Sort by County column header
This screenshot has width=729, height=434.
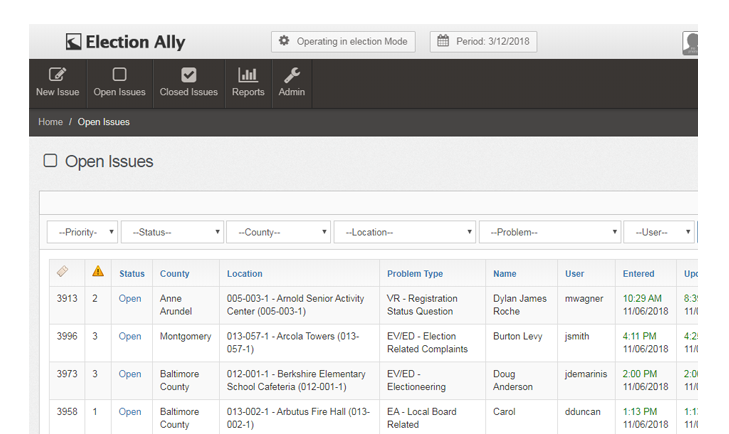click(174, 274)
